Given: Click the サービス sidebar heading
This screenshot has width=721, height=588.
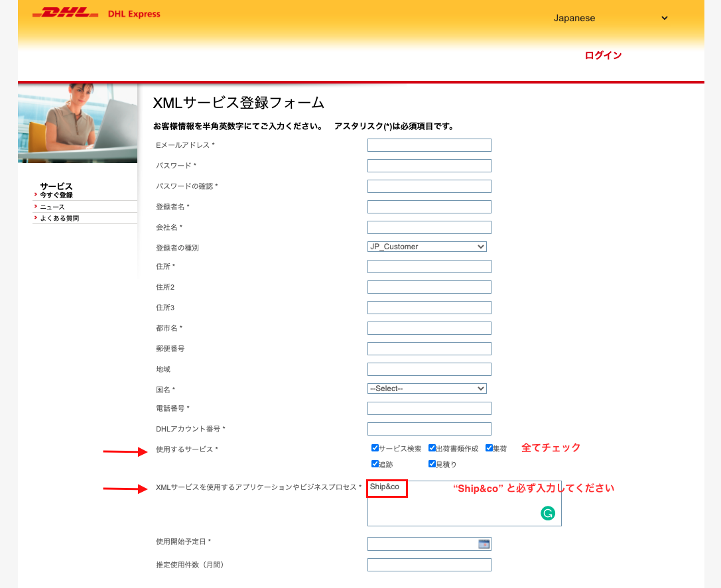Looking at the screenshot, I should point(56,186).
